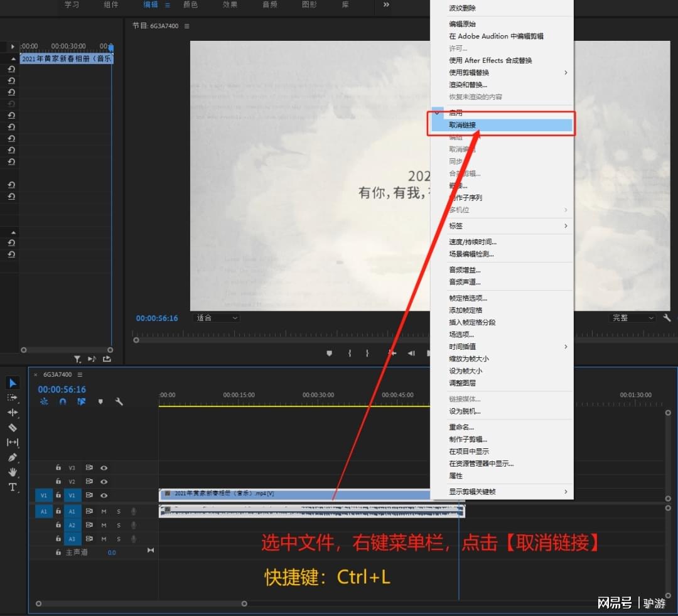
Task: Switch to the 音频 workspace tab
Action: pos(270,4)
